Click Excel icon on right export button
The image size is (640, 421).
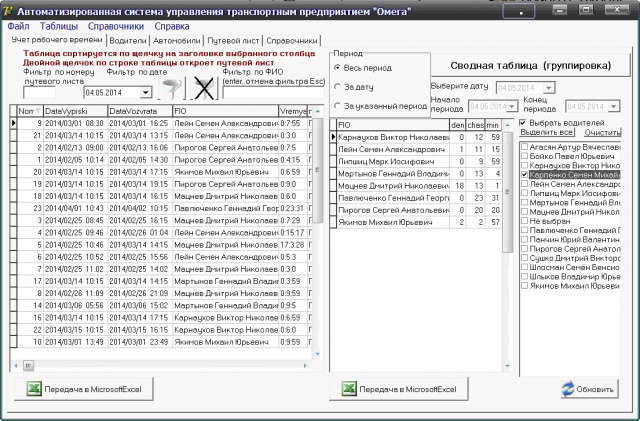[349, 389]
